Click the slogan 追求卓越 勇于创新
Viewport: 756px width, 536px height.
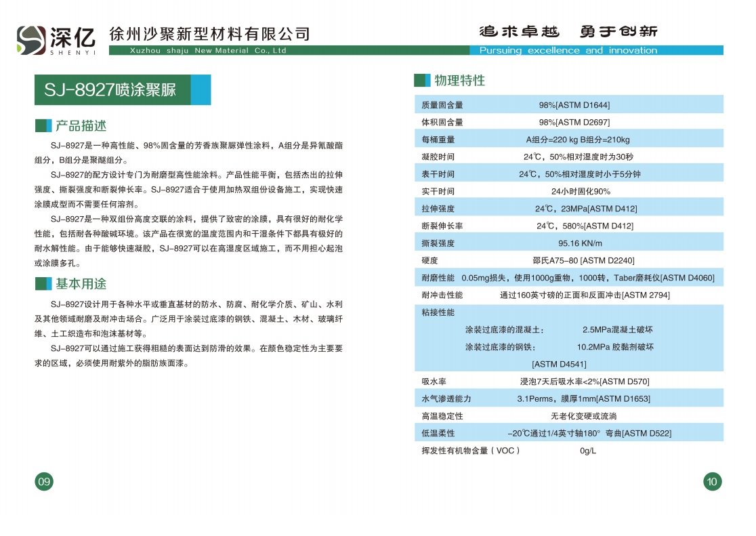point(568,32)
